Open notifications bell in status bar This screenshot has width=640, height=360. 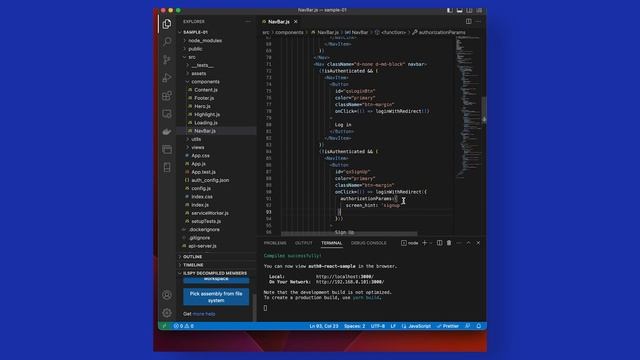click(479, 326)
